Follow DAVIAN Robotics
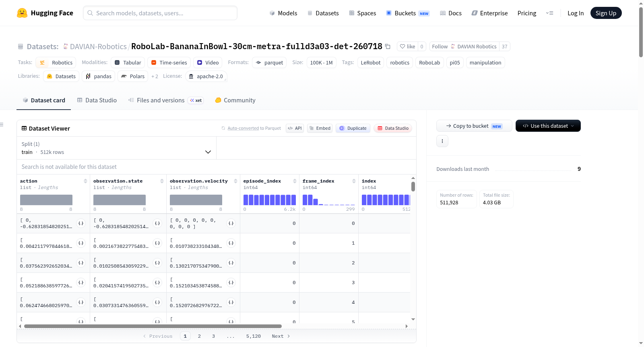The image size is (644, 347). tap(464, 46)
